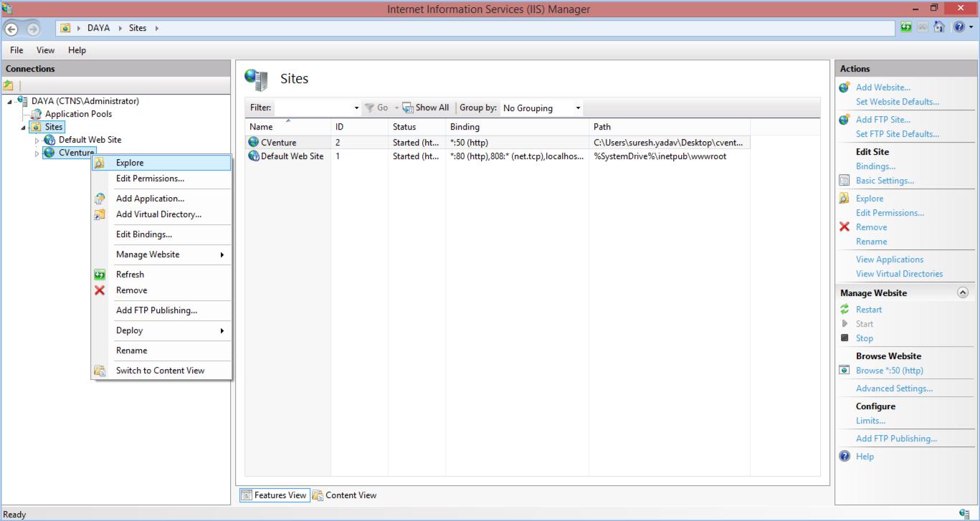Collapse the Manage Website section chevron
The image size is (980, 521).
963,293
